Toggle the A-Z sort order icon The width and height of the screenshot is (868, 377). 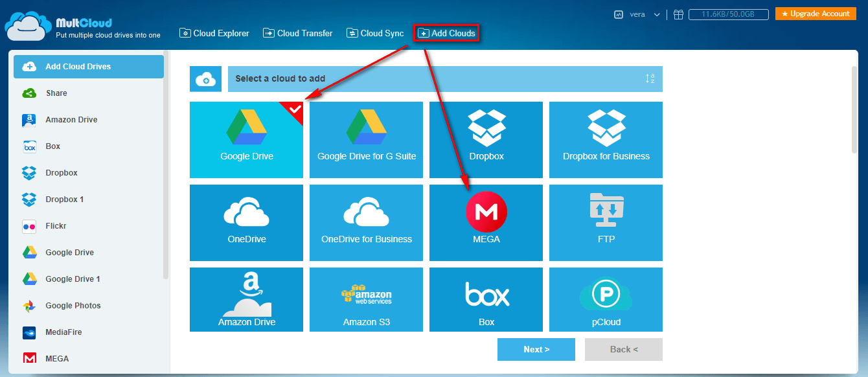[x=650, y=79]
